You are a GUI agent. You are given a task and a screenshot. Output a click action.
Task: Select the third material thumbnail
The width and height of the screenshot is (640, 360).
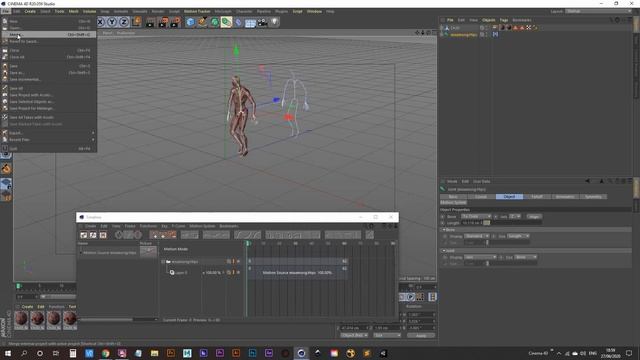(53, 320)
